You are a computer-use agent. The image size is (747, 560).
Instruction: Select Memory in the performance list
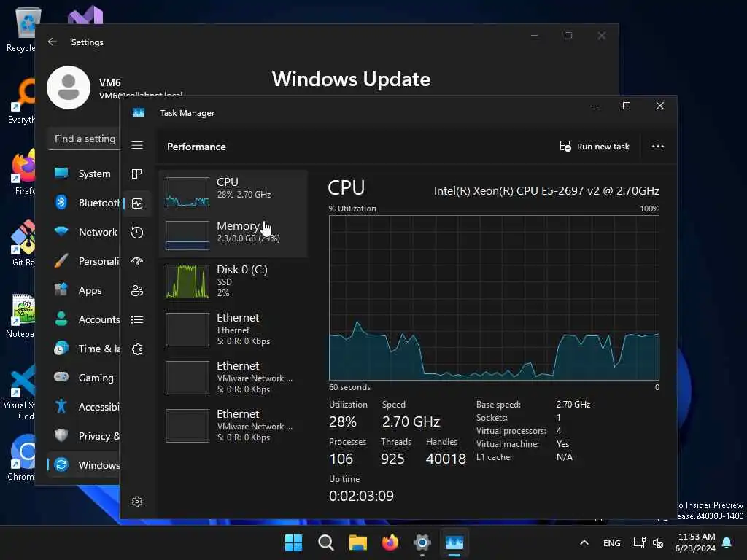[233, 235]
